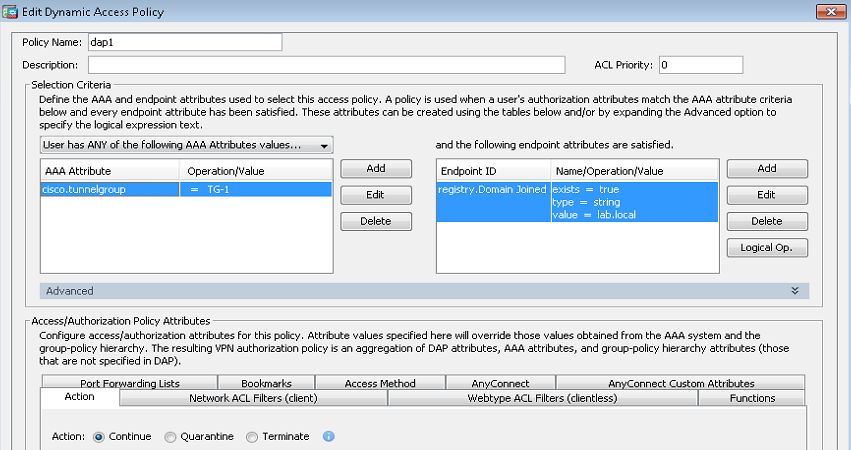Switch to the AnyConnect tab
The width and height of the screenshot is (851, 450).
coord(500,383)
